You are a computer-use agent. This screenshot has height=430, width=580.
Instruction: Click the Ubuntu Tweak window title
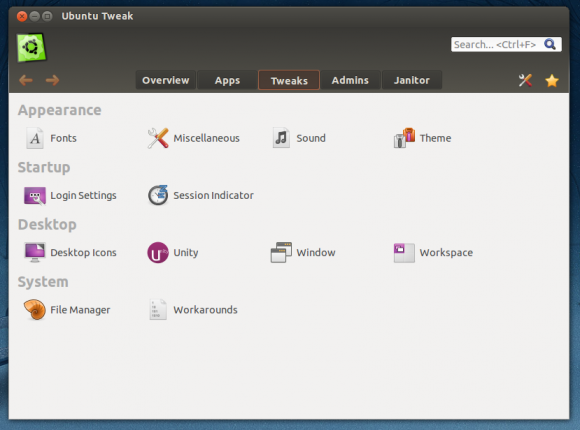point(97,16)
